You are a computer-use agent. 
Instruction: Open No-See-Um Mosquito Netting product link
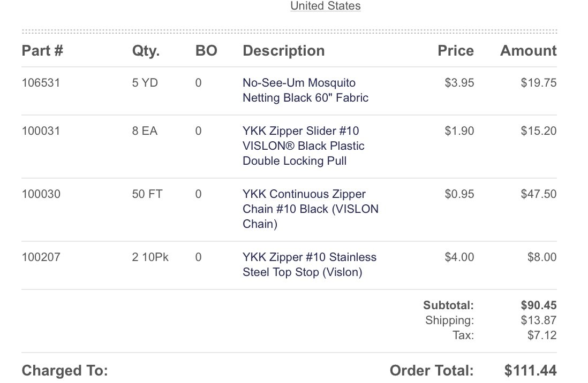[305, 90]
